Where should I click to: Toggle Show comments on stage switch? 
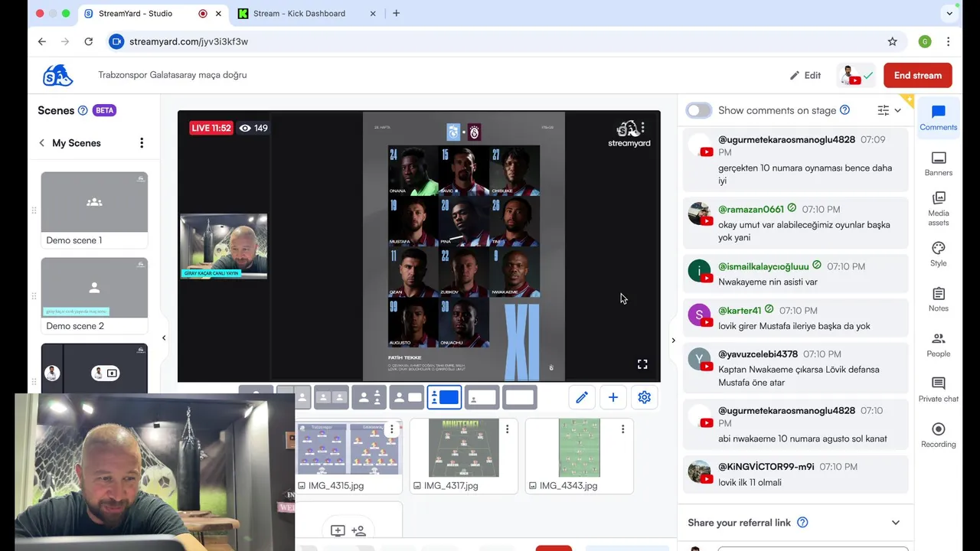[699, 110]
